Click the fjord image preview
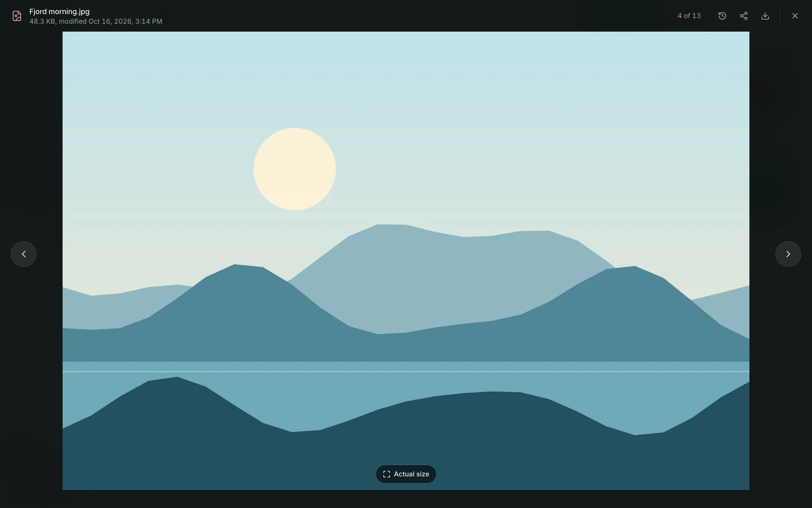 click(x=406, y=261)
